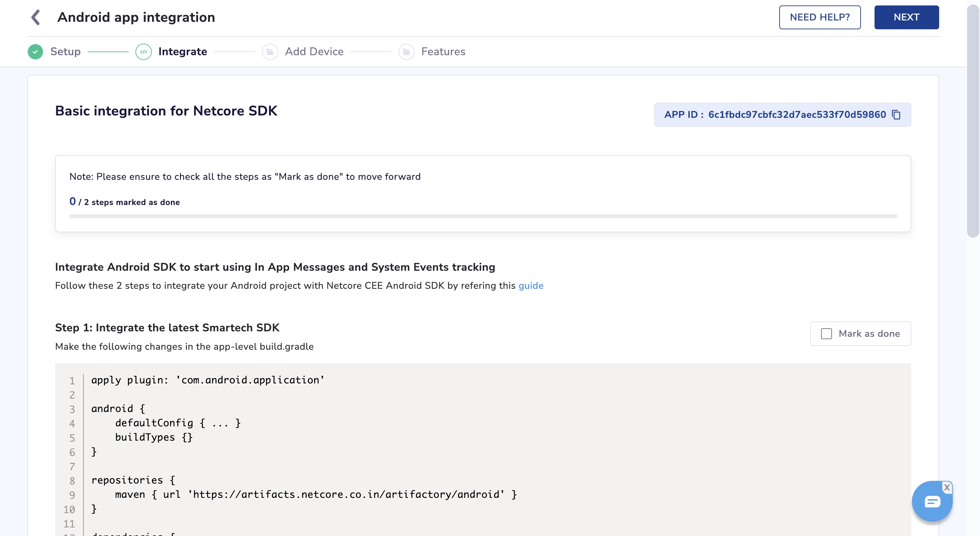Switch to Add Device step
The height and width of the screenshot is (536, 980).
[x=314, y=52]
